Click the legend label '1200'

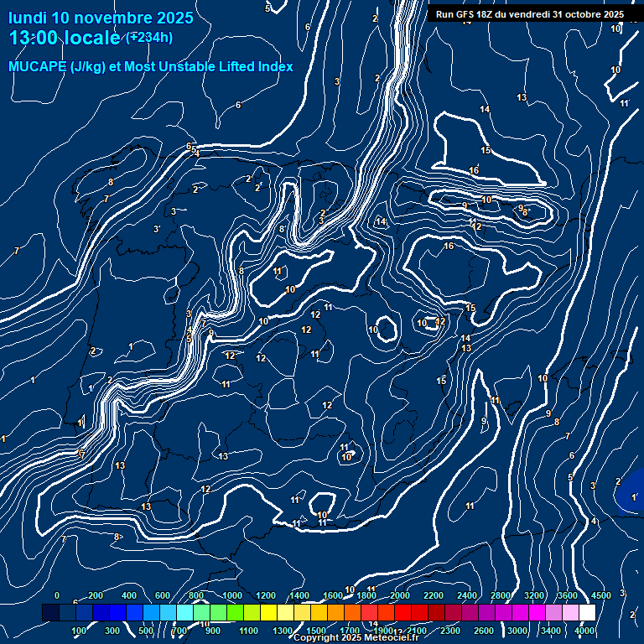(266, 595)
